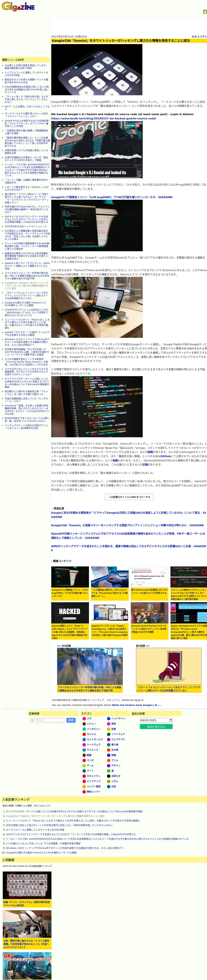The image size is (207, 980).
Task: Open sidebar news about Gemini 2.5 Pro 無料ユーザー
Action: point(25,304)
